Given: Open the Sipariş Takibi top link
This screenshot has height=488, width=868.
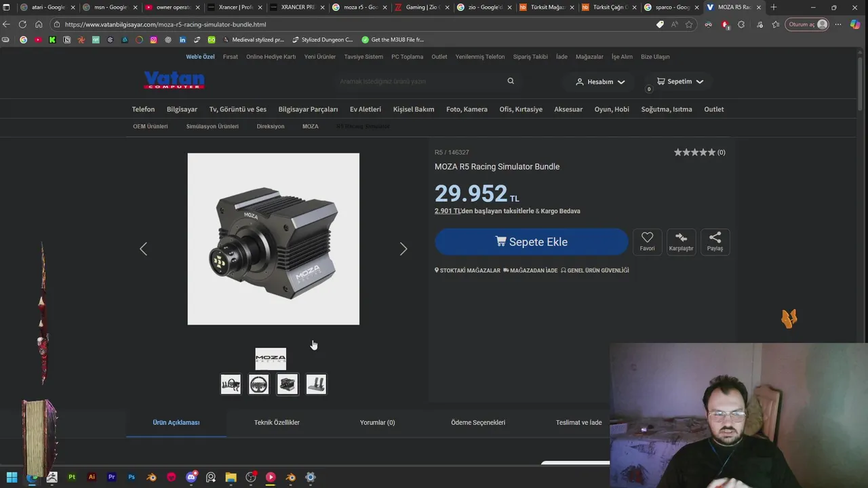Looking at the screenshot, I should [x=530, y=57].
